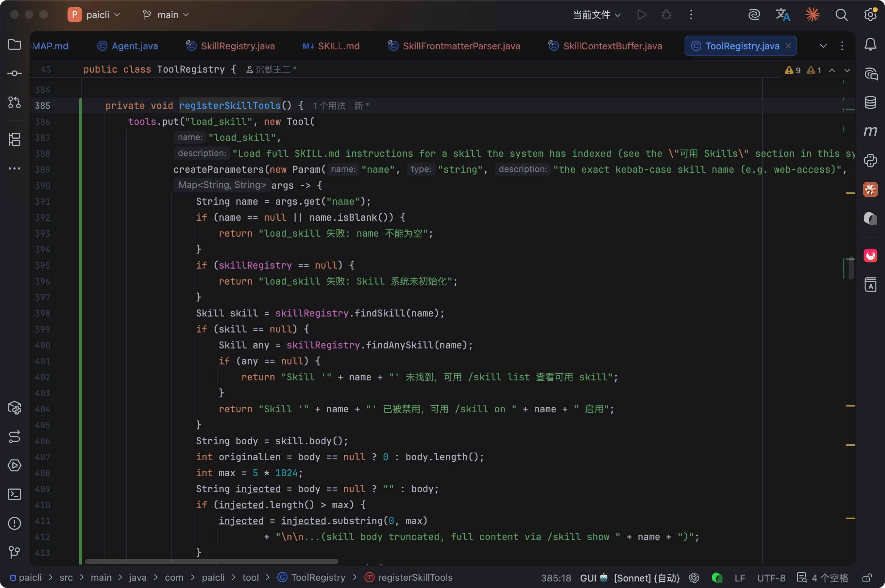Switch to SkillFrontmatterParser.java tab
The image size is (885, 588).
(x=454, y=46)
